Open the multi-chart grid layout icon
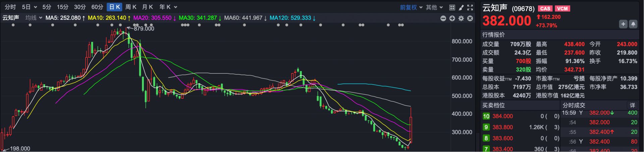The width and height of the screenshot is (644, 152). pyautogui.click(x=452, y=7)
